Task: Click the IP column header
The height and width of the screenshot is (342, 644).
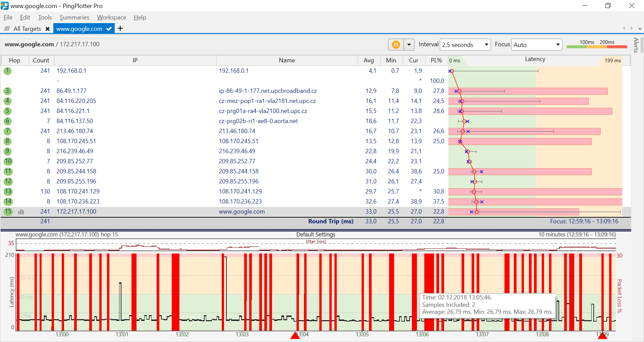Action: tap(135, 60)
